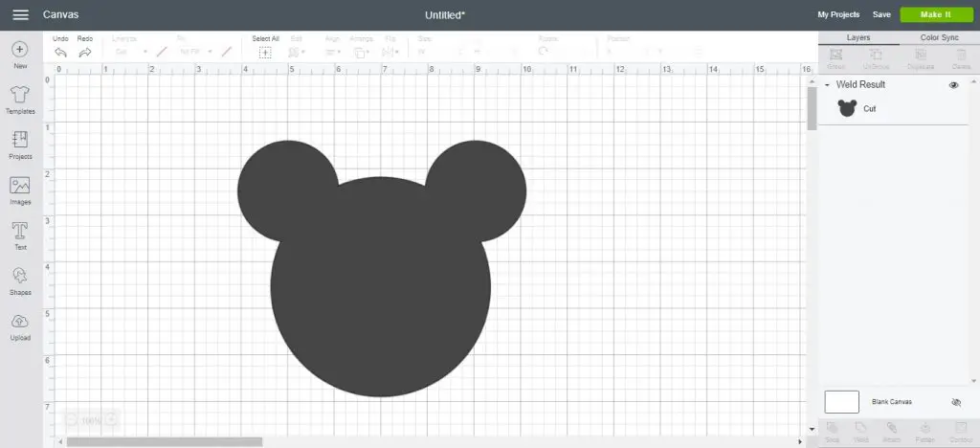Viewport: 980px width, 448px height.
Task: Click the horizontal scrollbar right arrow
Action: click(x=801, y=442)
